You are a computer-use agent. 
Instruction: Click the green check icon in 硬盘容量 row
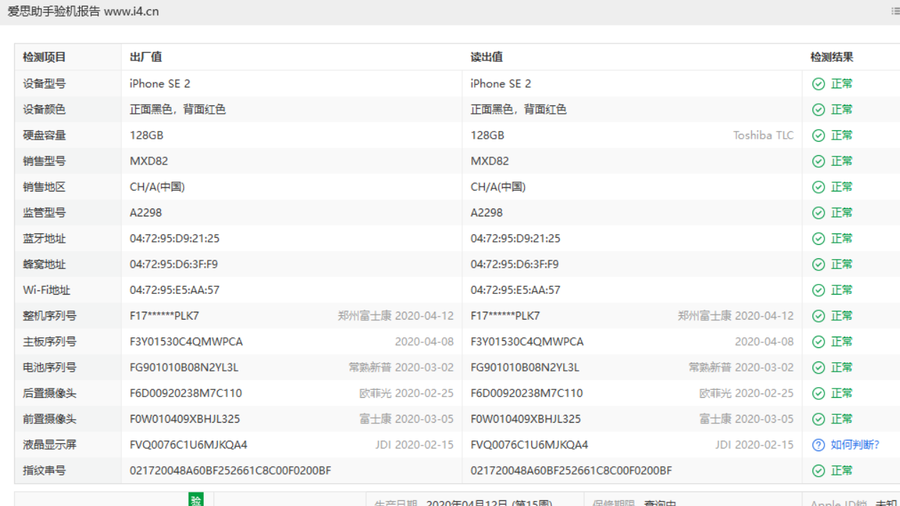click(x=818, y=136)
